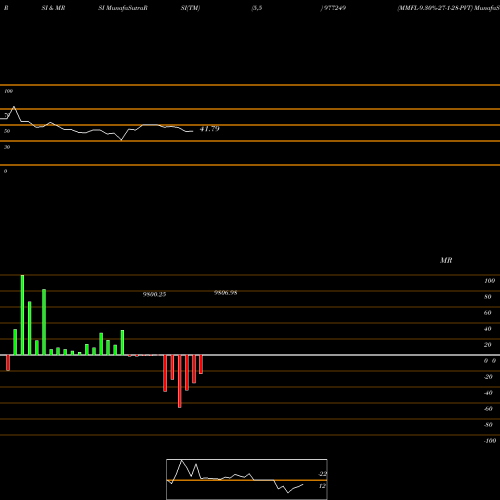
Task: Click the -20 label on MR axis
Action: coord(488,377)
